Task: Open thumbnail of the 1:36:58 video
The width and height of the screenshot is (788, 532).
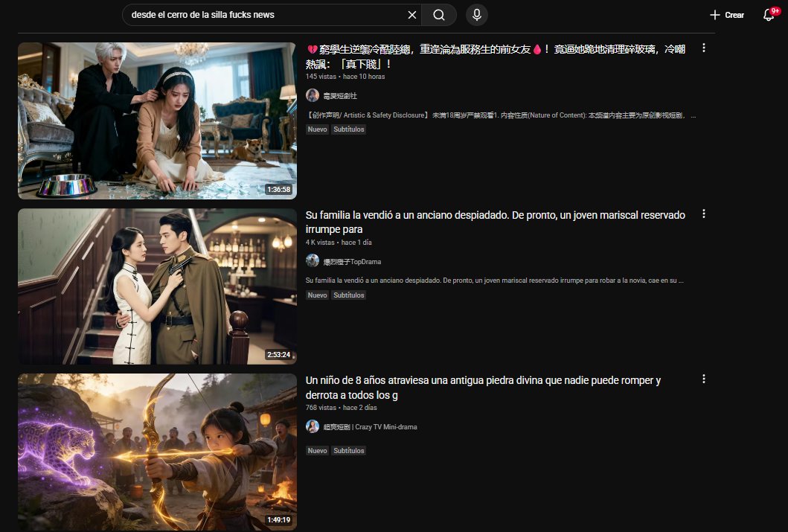Action: pyautogui.click(x=157, y=121)
